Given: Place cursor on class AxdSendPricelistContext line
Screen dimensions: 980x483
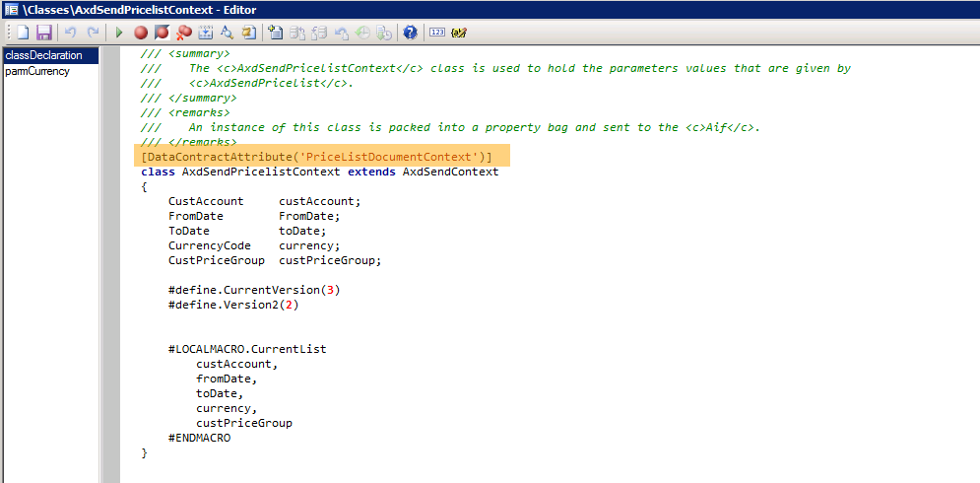Looking at the screenshot, I should coord(320,172).
